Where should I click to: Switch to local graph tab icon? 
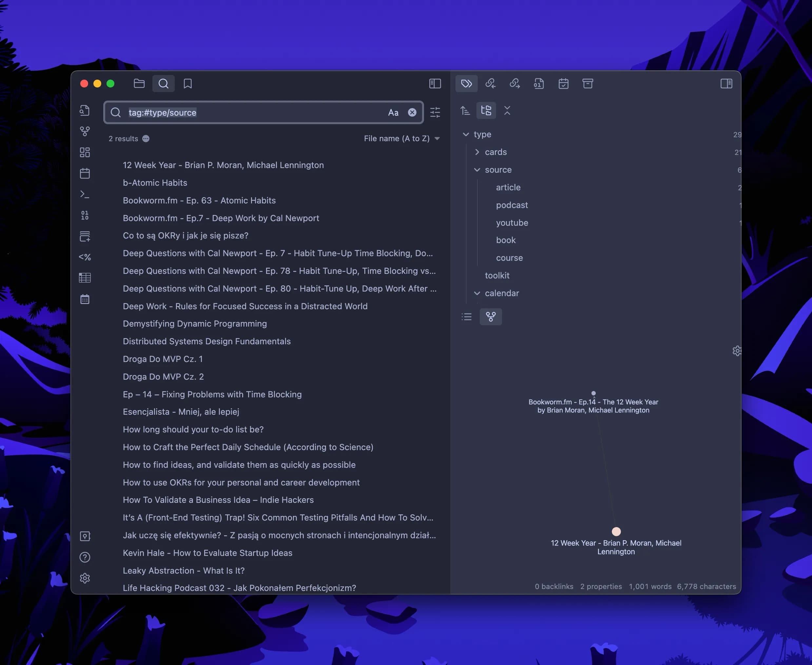tap(491, 317)
